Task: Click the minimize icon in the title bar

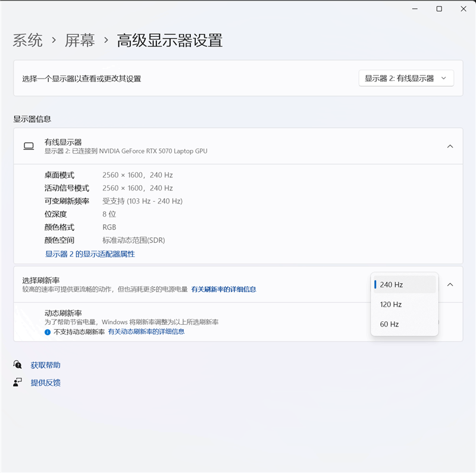Action: coord(415,9)
